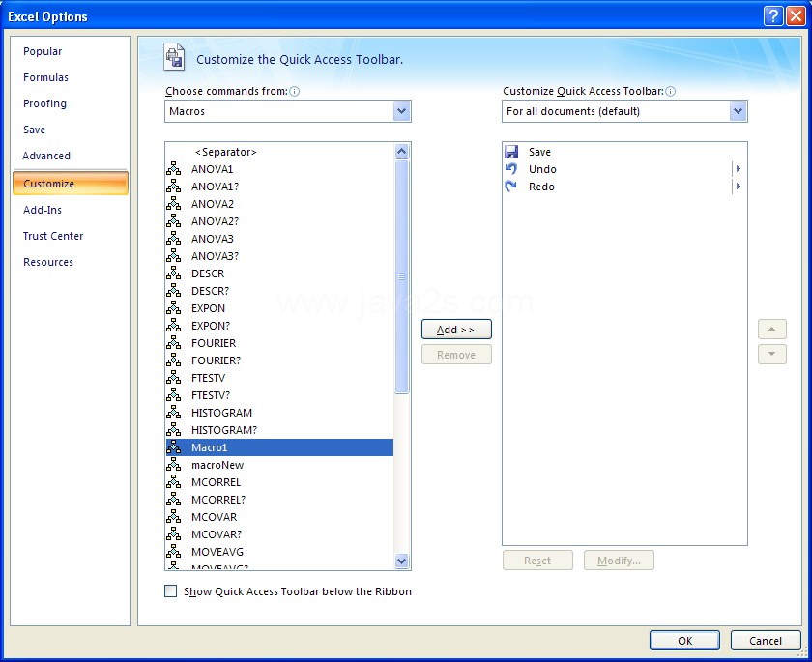Screen dimensions: 812x662
Task: Click the EXPON macro icon
Action: pyautogui.click(x=173, y=308)
